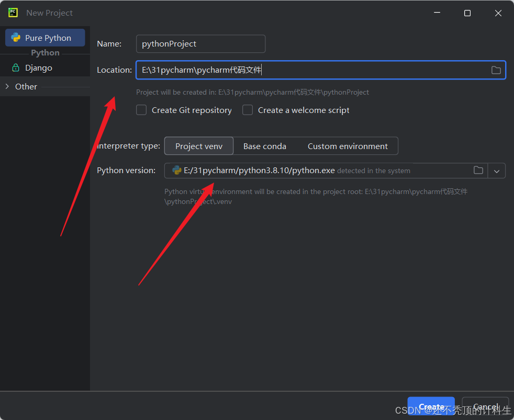Click into the Location path field
The width and height of the screenshot is (514, 420).
[314, 70]
